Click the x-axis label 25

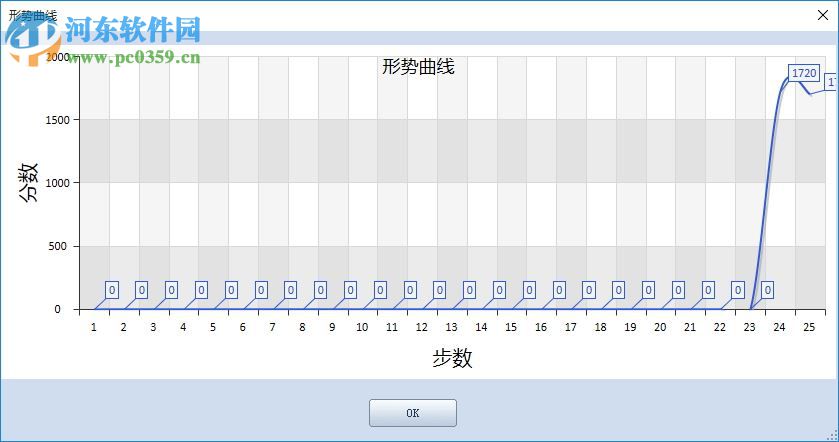[809, 327]
